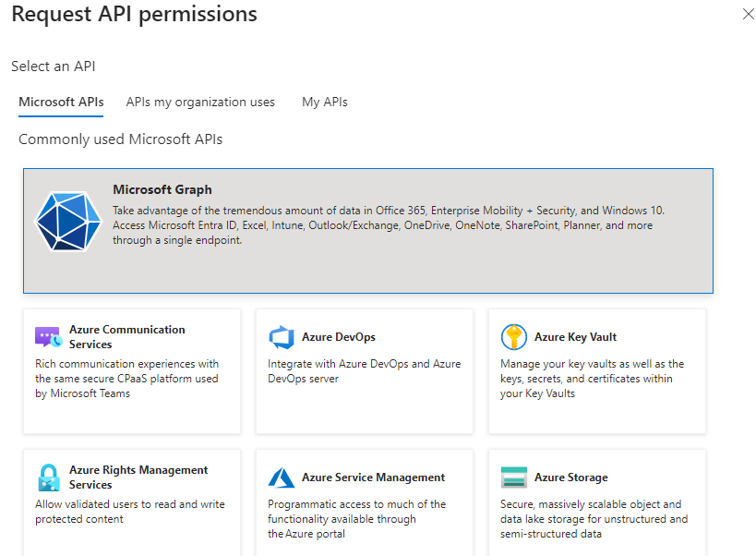
Task: Pick the Azure DevOps tile heading
Action: point(338,337)
